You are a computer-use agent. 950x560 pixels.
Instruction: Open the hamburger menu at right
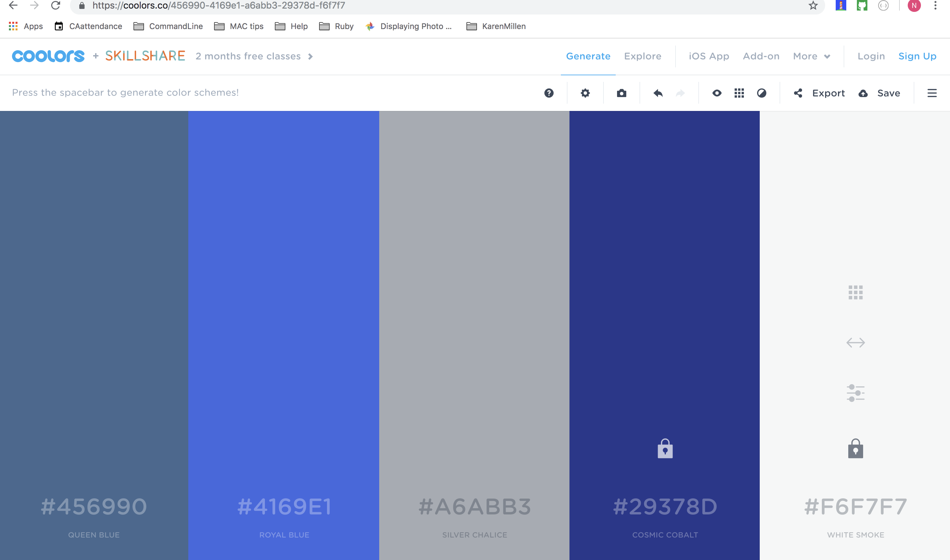932,93
